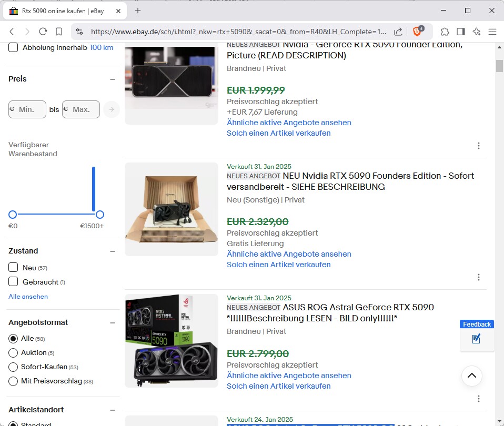Click the scroll-to-top arrow button
This screenshot has height=426, width=504.
(x=472, y=376)
